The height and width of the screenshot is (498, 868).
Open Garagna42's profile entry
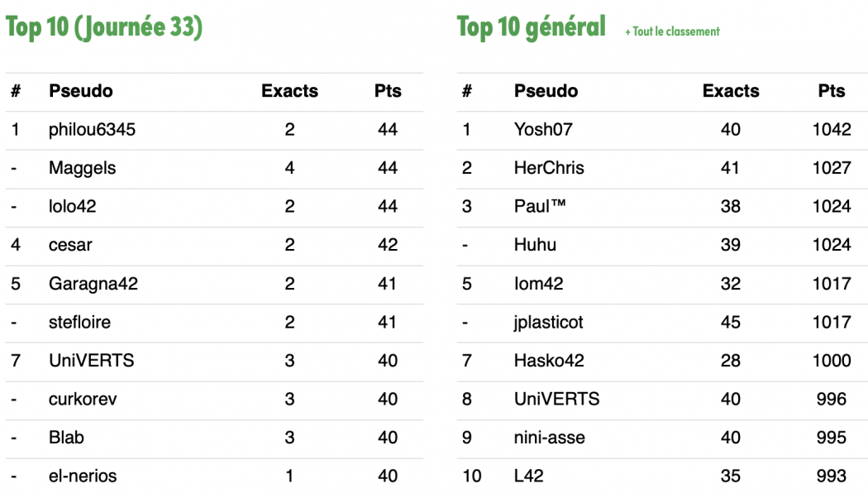click(93, 284)
